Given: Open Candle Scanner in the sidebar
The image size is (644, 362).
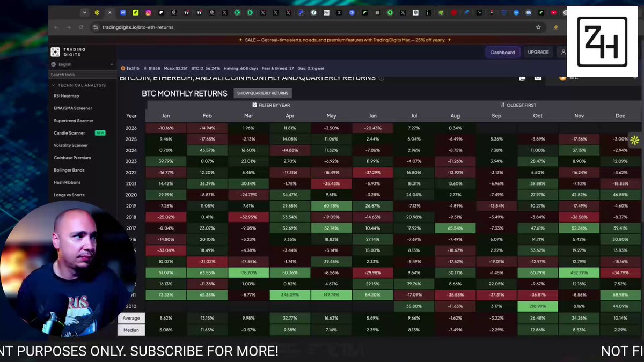Looking at the screenshot, I should pos(69,133).
